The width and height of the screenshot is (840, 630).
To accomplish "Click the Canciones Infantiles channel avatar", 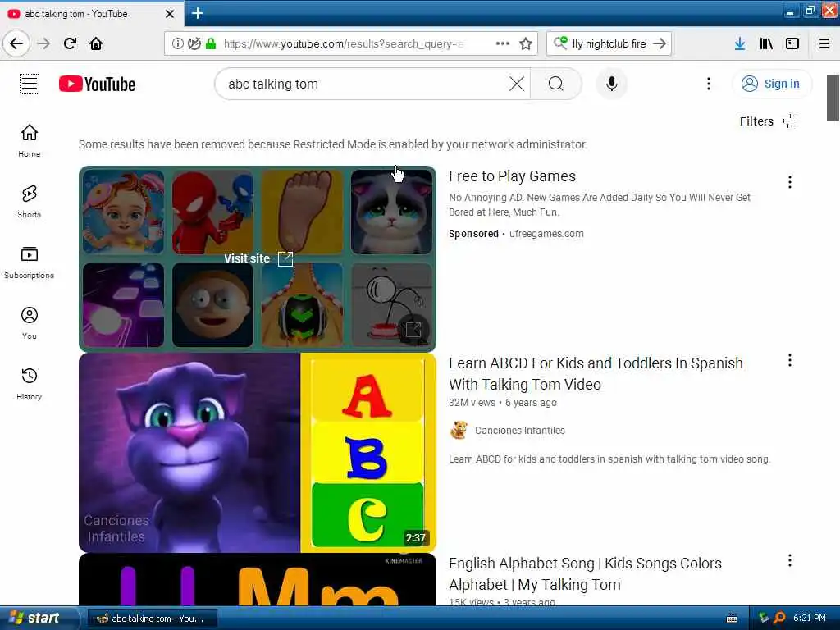I will [x=458, y=430].
